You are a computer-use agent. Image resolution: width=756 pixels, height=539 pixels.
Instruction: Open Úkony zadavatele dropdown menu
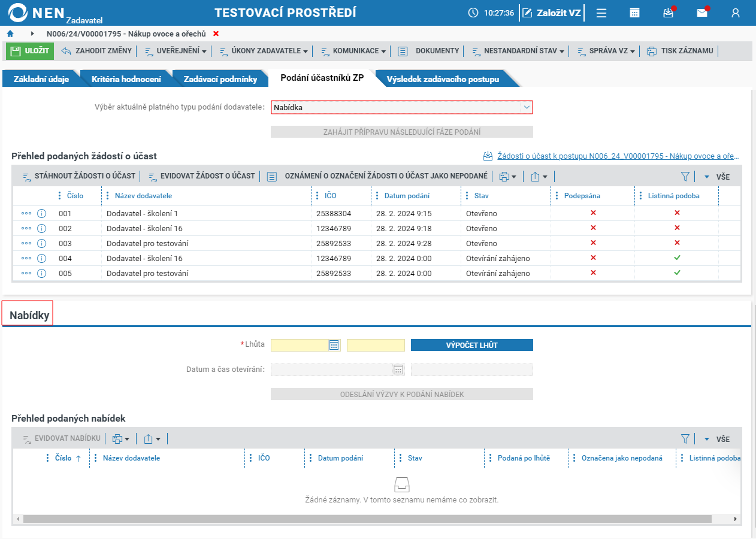(x=264, y=51)
